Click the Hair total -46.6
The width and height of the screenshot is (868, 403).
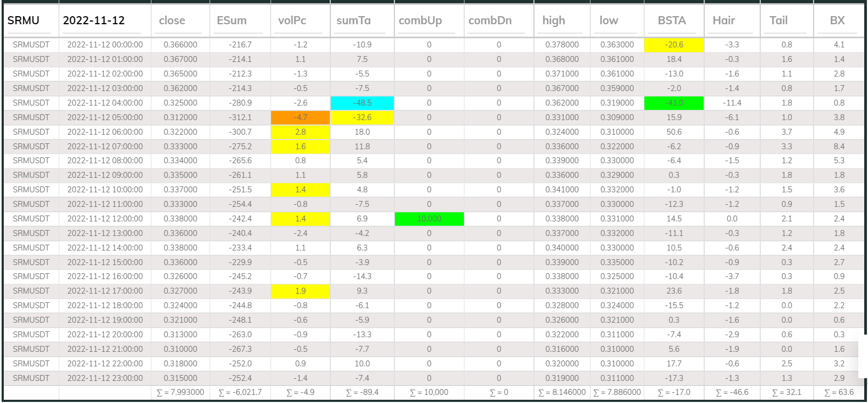click(732, 392)
